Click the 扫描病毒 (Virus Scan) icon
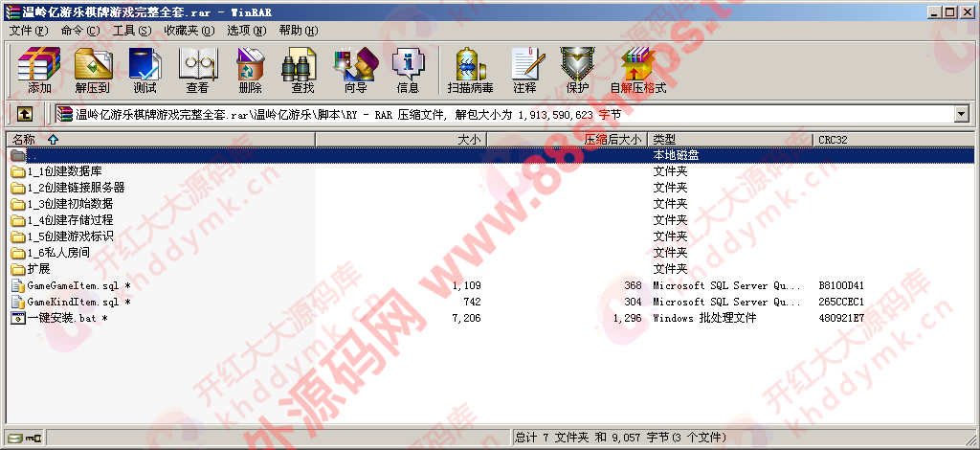Screen dimensions: 980x450 click(470, 71)
